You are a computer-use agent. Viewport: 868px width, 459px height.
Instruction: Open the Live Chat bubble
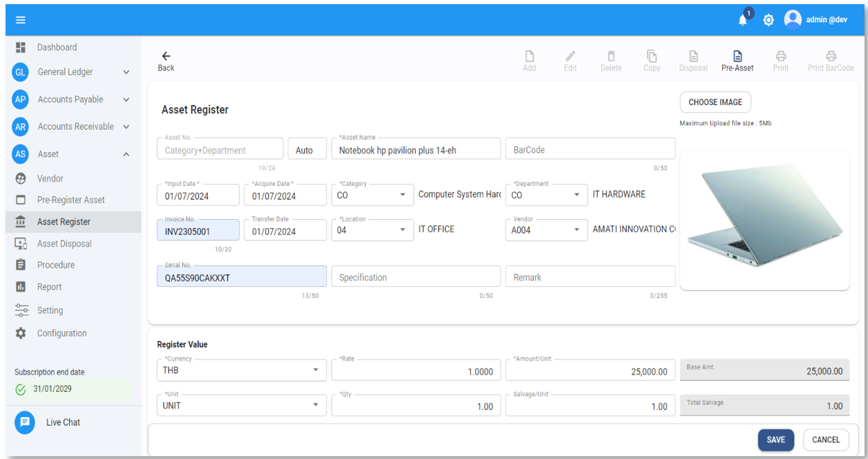point(25,422)
